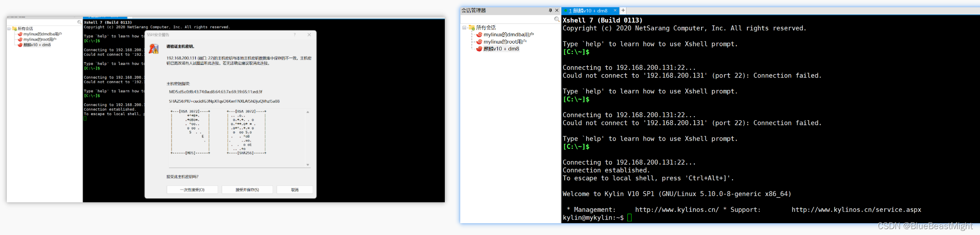Click 会话管理器 panel title in right window

(473, 10)
